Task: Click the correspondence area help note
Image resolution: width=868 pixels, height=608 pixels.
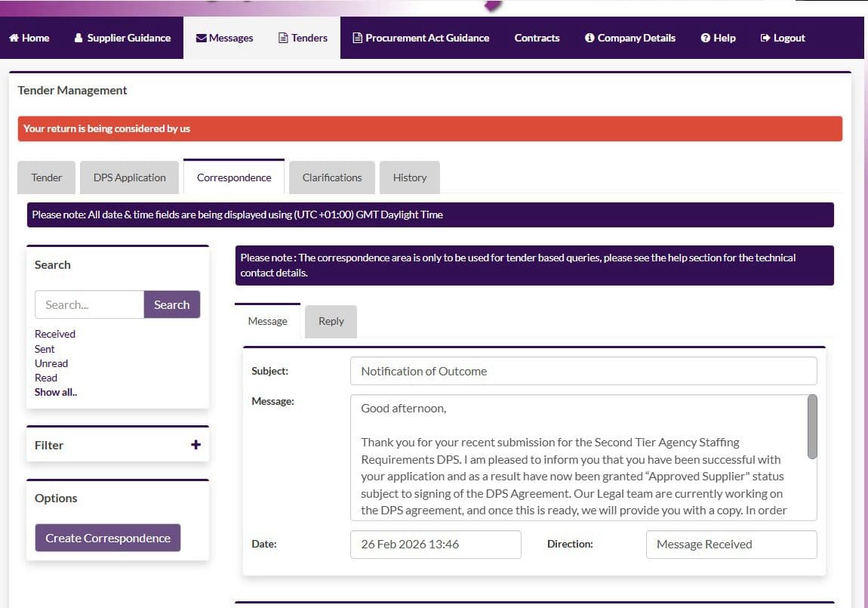Action: (x=534, y=265)
